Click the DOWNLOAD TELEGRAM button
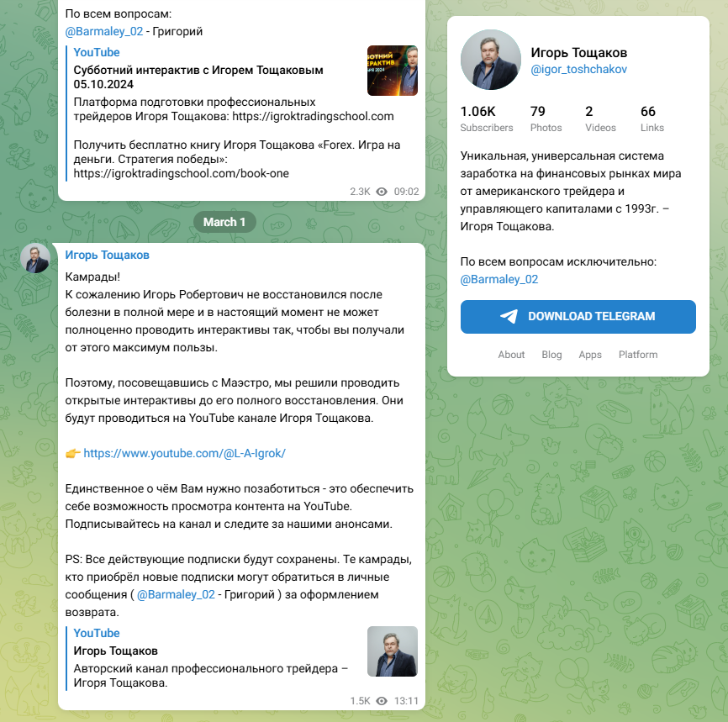This screenshot has width=728, height=722. [x=578, y=317]
